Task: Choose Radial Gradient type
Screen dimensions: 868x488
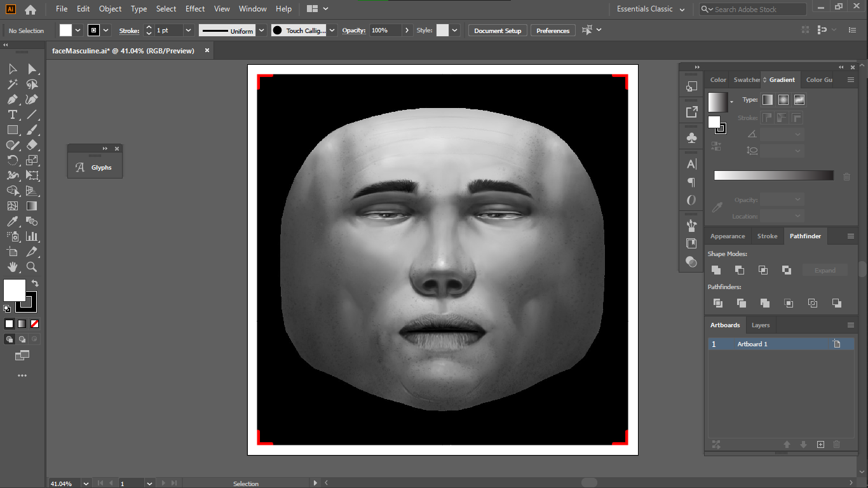Action: point(783,100)
